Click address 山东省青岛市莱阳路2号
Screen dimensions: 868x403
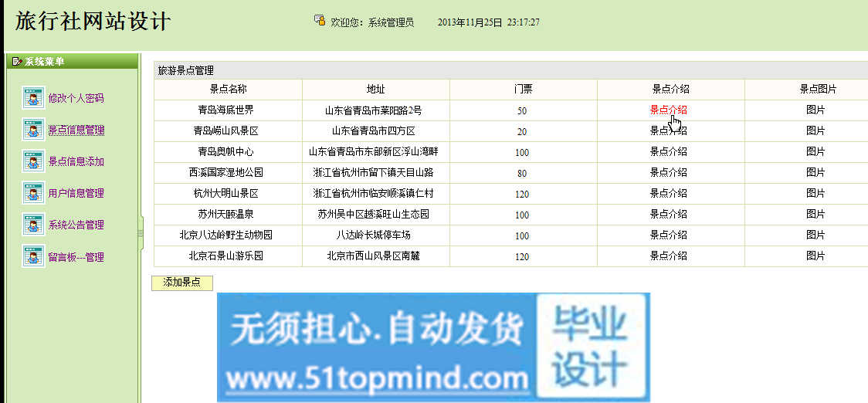point(374,110)
